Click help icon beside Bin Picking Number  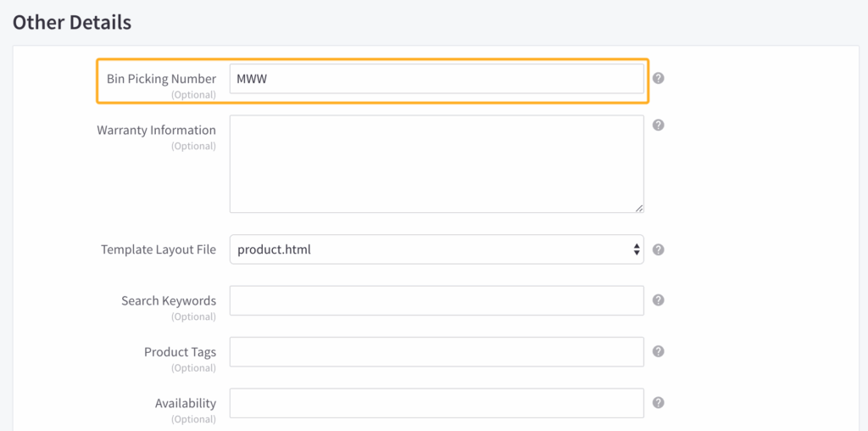point(658,78)
